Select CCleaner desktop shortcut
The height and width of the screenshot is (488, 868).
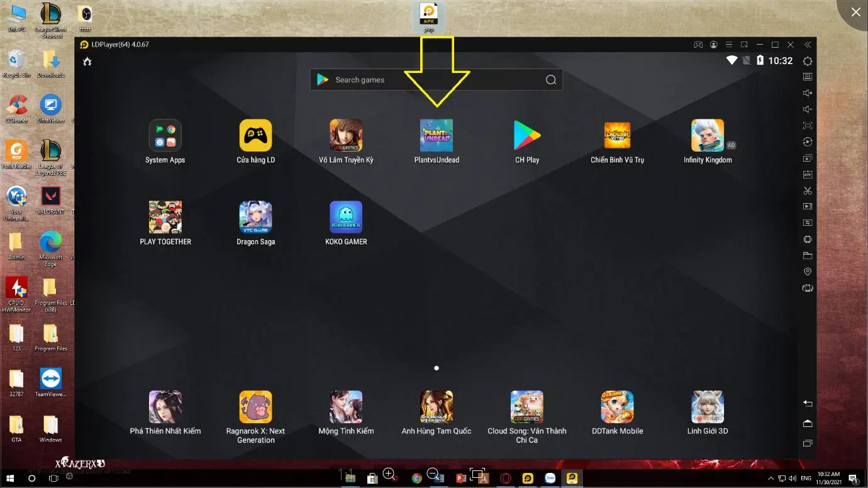[16, 109]
